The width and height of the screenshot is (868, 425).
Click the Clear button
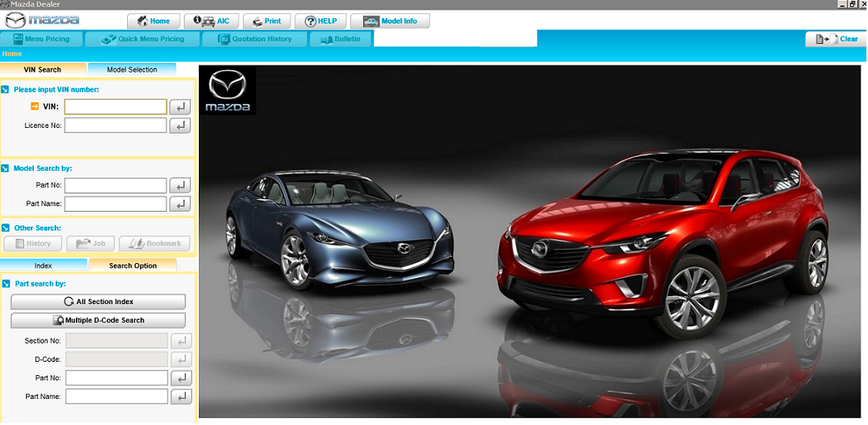(836, 39)
